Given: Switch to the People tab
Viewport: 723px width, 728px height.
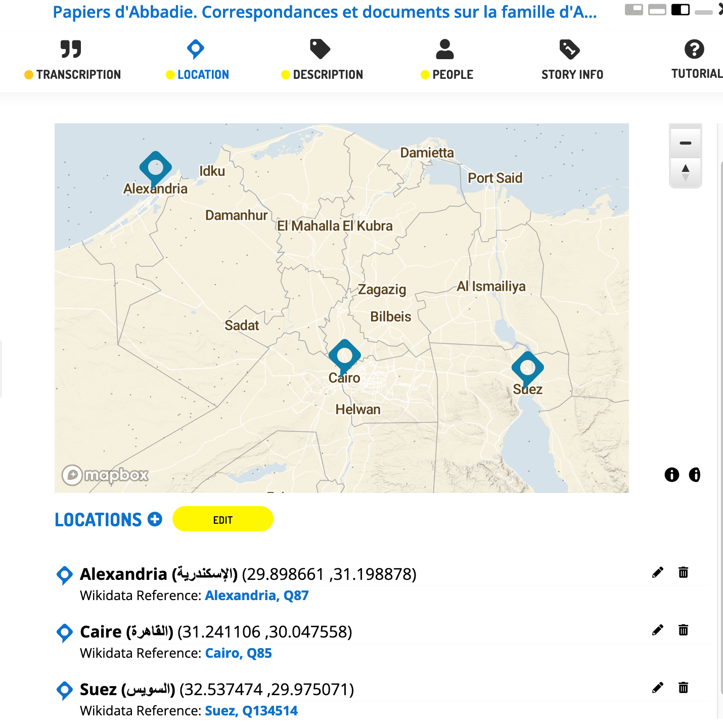Looking at the screenshot, I should pos(446,60).
